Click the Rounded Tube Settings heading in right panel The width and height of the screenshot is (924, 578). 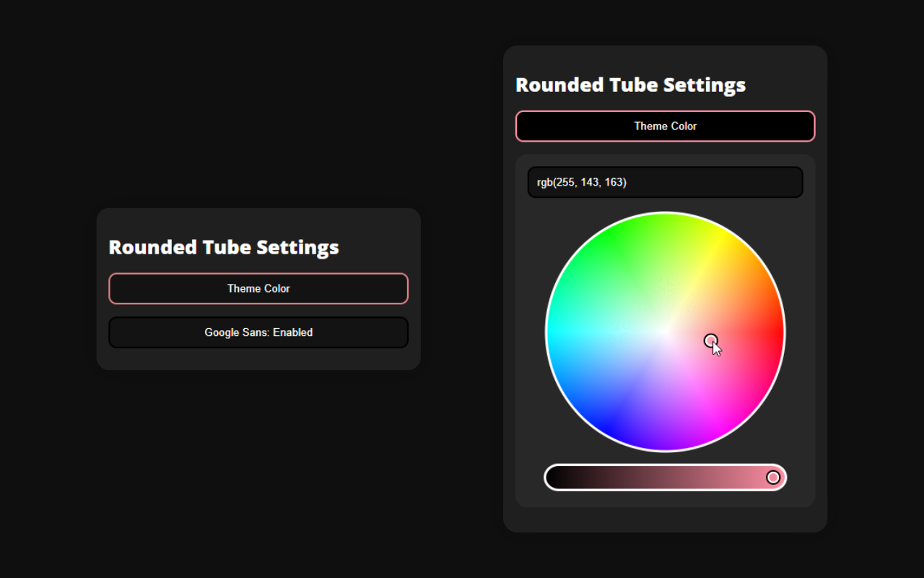click(630, 85)
